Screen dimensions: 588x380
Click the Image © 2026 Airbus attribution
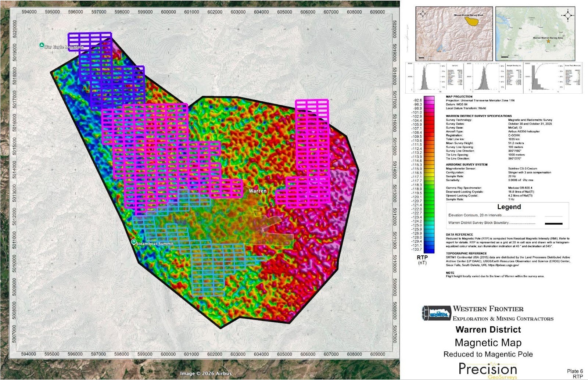[x=206, y=373]
